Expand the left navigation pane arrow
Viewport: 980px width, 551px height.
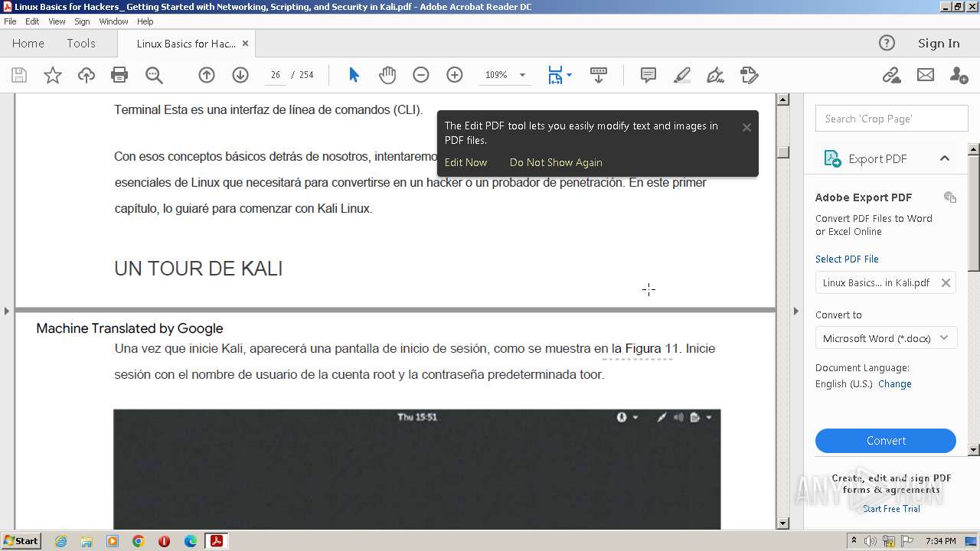pyautogui.click(x=7, y=311)
